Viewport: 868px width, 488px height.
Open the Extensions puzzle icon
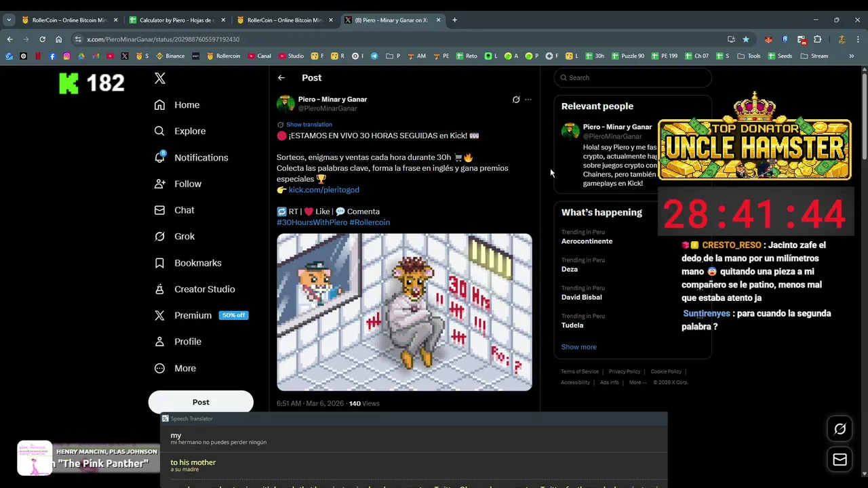[817, 39]
